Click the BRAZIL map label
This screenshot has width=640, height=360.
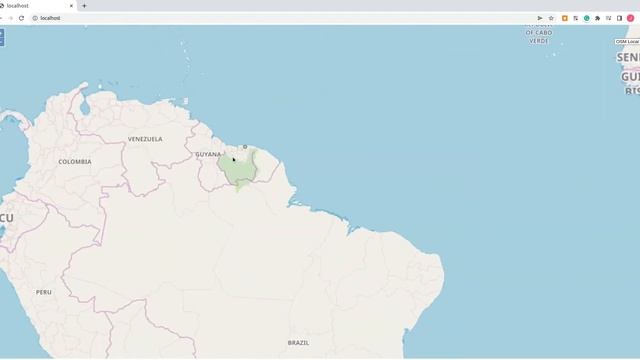298,343
